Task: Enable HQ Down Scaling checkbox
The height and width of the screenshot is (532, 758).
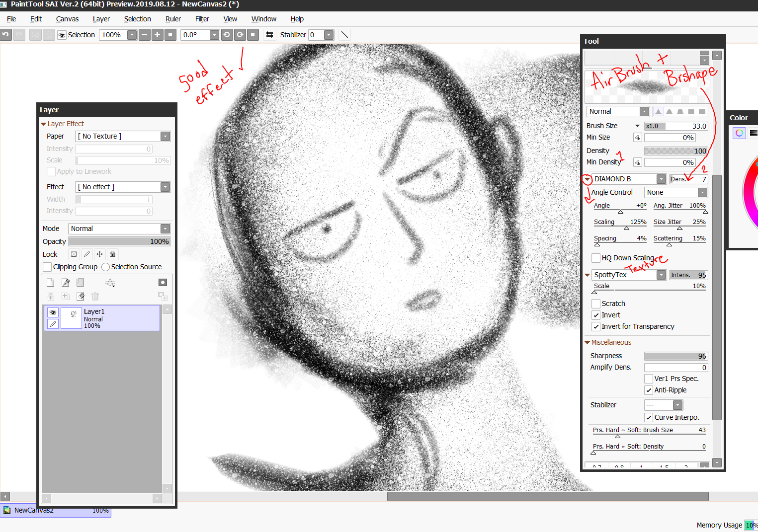Action: pyautogui.click(x=596, y=258)
